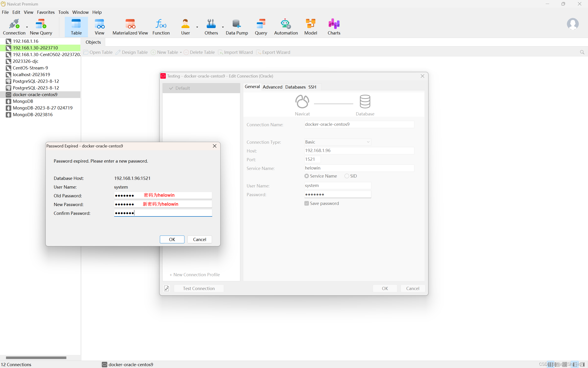Click OK in Edit Connection dialog

tap(385, 288)
